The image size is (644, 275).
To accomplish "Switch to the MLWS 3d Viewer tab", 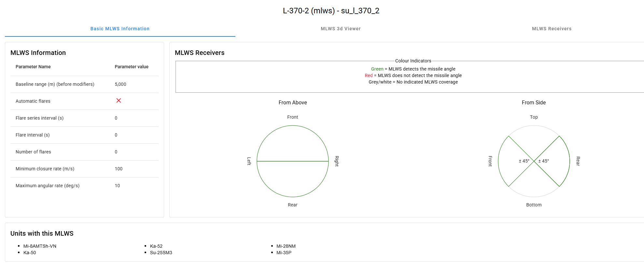I will pos(341,29).
